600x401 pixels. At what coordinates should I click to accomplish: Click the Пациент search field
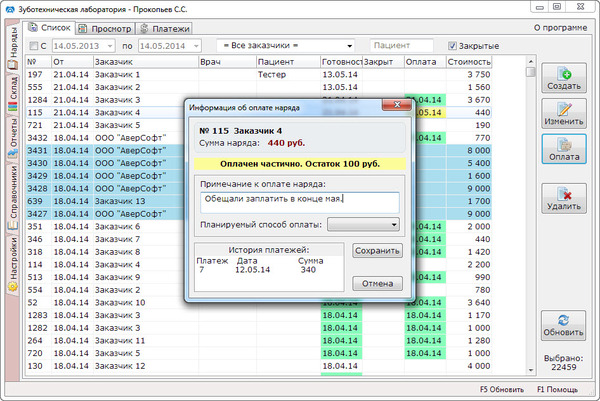point(401,46)
